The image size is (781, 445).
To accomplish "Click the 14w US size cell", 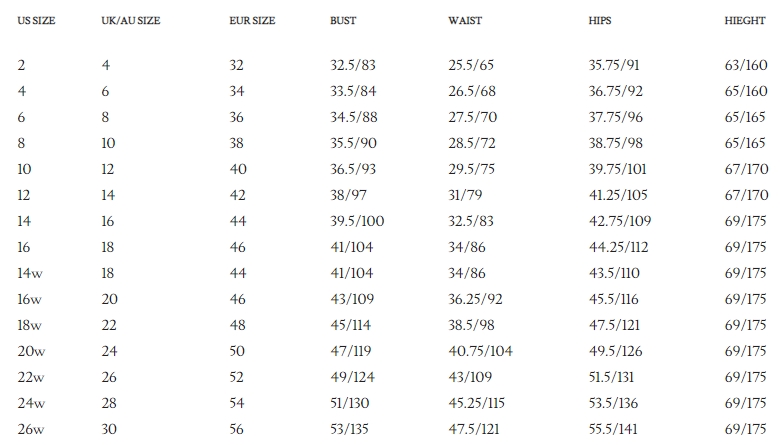I will click(30, 273).
